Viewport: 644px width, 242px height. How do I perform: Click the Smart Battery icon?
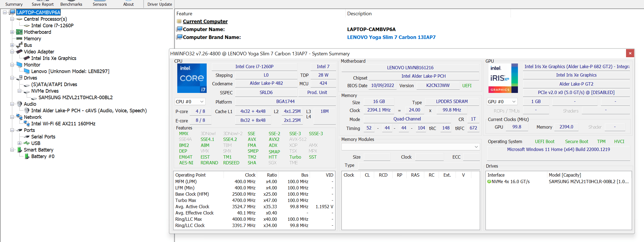19,150
